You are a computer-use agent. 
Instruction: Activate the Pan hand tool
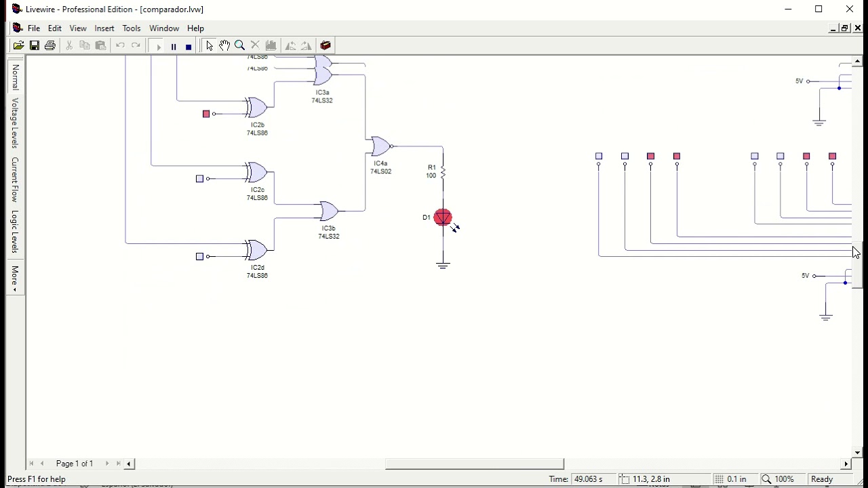(x=224, y=45)
